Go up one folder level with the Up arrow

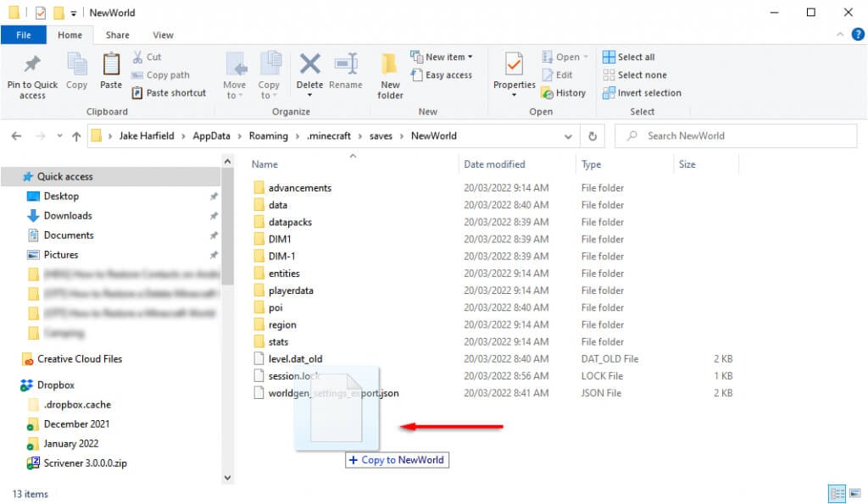[x=76, y=136]
